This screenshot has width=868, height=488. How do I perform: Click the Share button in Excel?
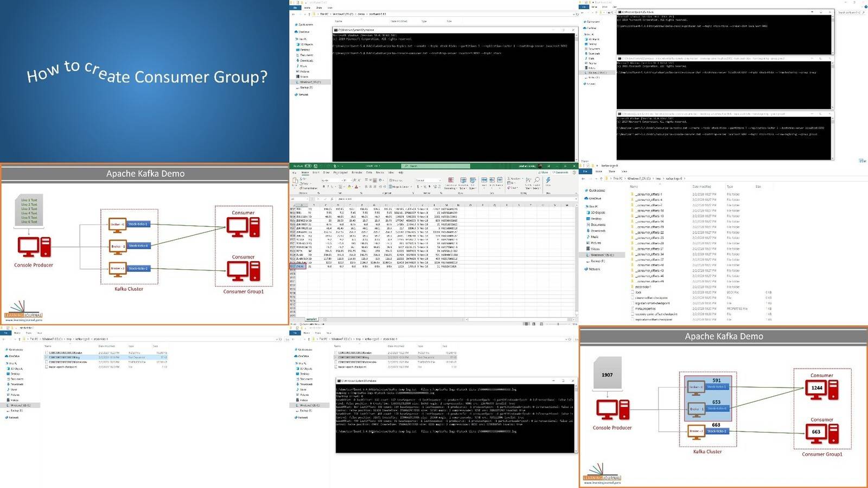(x=544, y=173)
